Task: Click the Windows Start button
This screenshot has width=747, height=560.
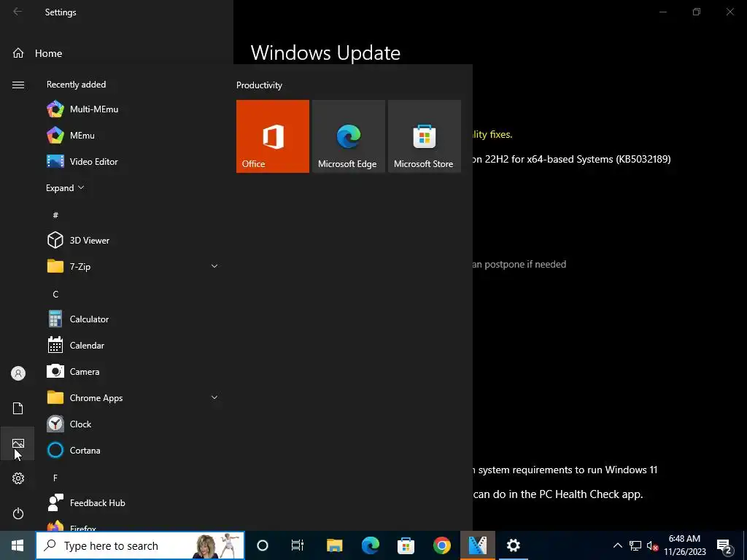Action: pos(18,545)
